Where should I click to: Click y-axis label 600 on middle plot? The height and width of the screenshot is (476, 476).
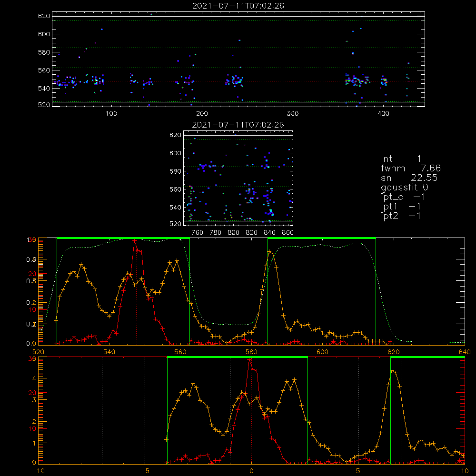coord(176,153)
